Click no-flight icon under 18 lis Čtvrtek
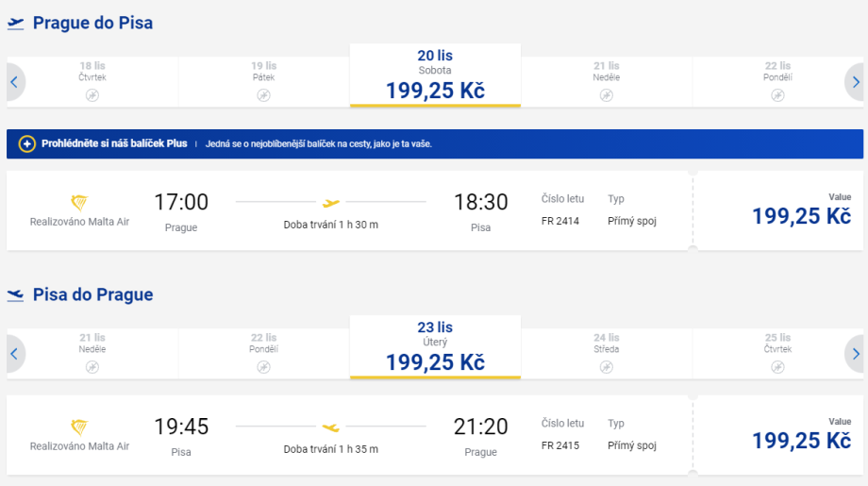The width and height of the screenshot is (868, 486). coord(92,95)
